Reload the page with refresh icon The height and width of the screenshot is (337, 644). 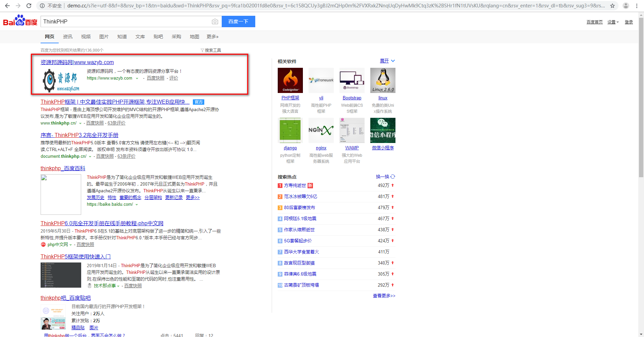tap(29, 6)
